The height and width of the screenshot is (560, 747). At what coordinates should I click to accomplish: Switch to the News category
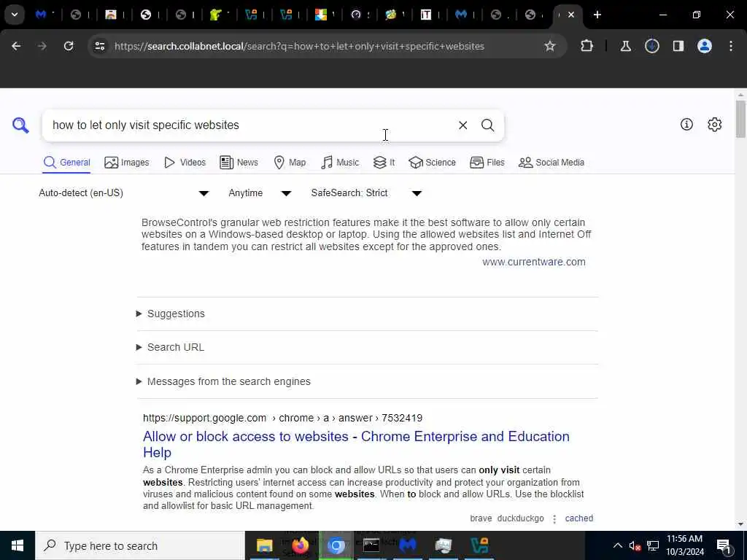pos(239,163)
